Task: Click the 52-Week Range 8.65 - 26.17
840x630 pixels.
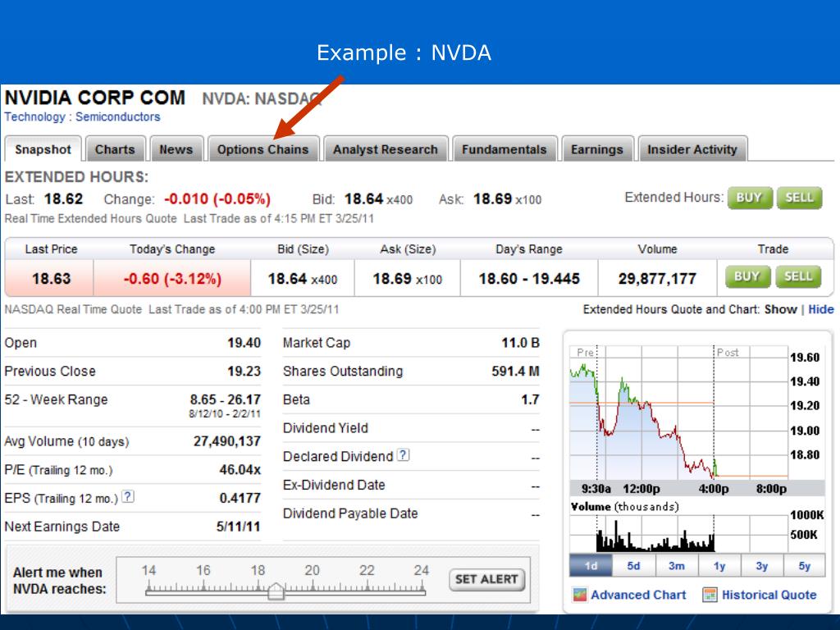Action: [225, 399]
